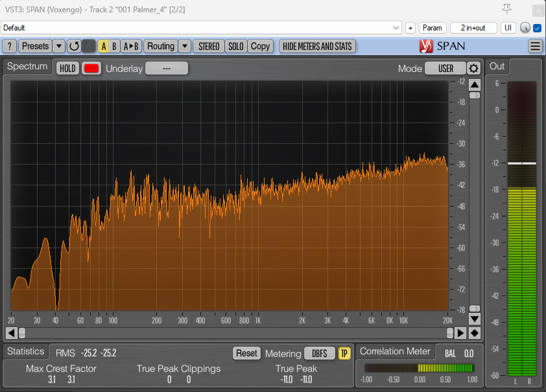Viewport: 546px width, 392px height.
Task: Pin the plugin window on top
Action: 506,9
